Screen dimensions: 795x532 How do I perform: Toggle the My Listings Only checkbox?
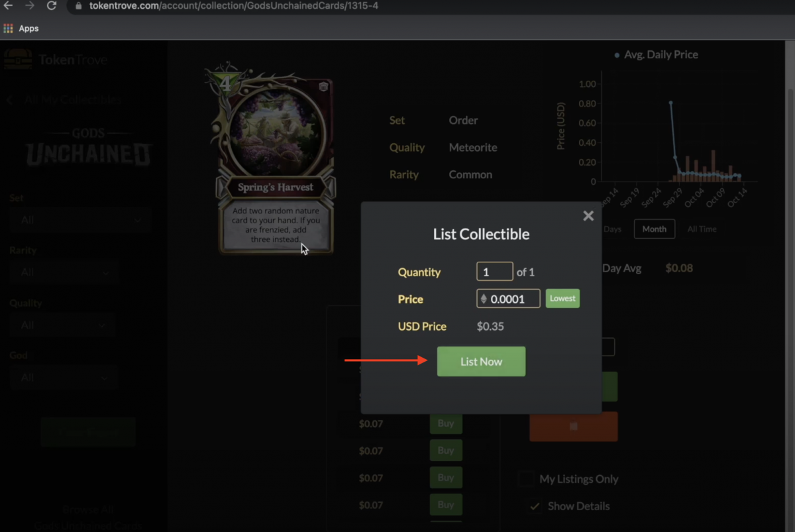(x=527, y=478)
